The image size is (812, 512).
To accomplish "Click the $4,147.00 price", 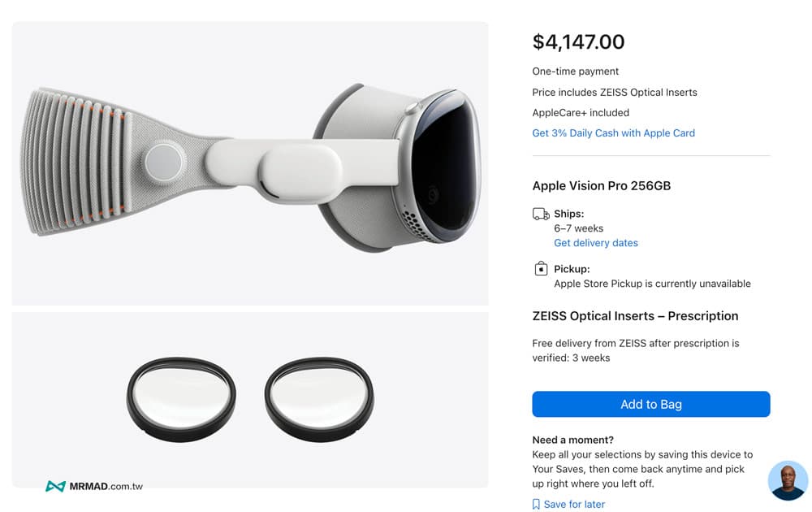I will point(578,42).
